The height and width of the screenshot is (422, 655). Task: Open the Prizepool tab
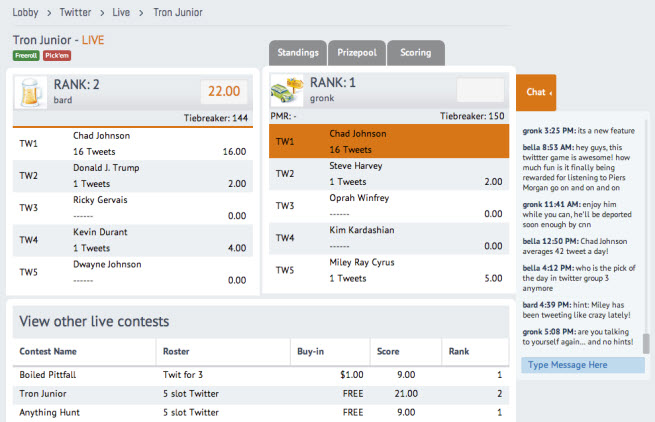357,53
